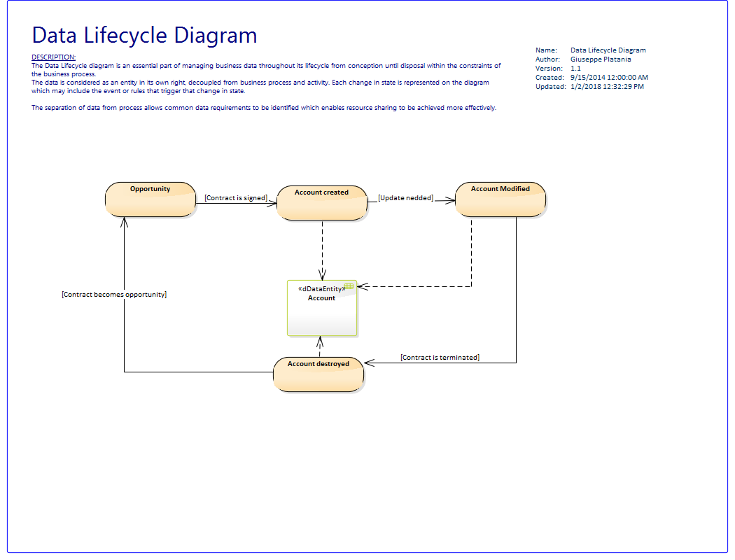Select the Account data entity box
This screenshot has width=735, height=560.
point(322,309)
